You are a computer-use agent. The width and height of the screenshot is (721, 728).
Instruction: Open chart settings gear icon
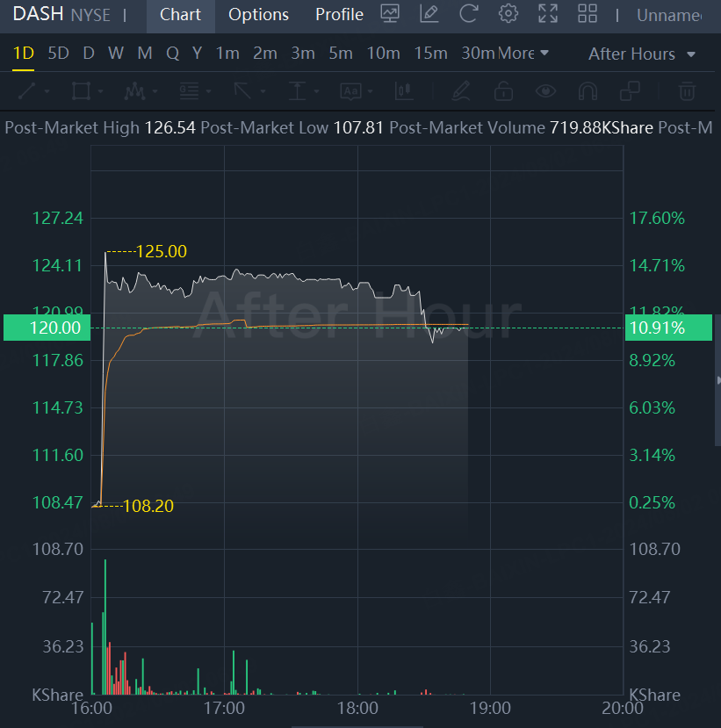(x=508, y=14)
